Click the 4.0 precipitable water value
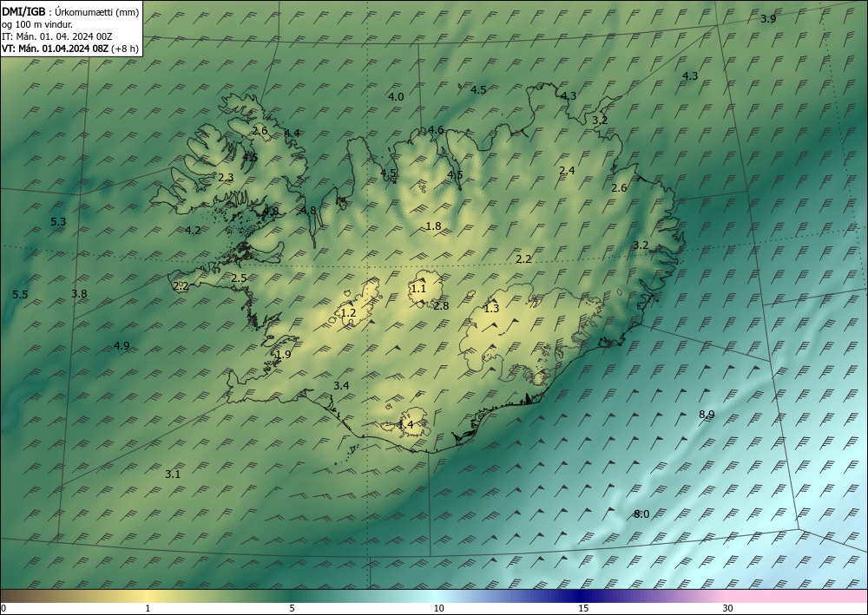This screenshot has width=868, height=615. (396, 97)
